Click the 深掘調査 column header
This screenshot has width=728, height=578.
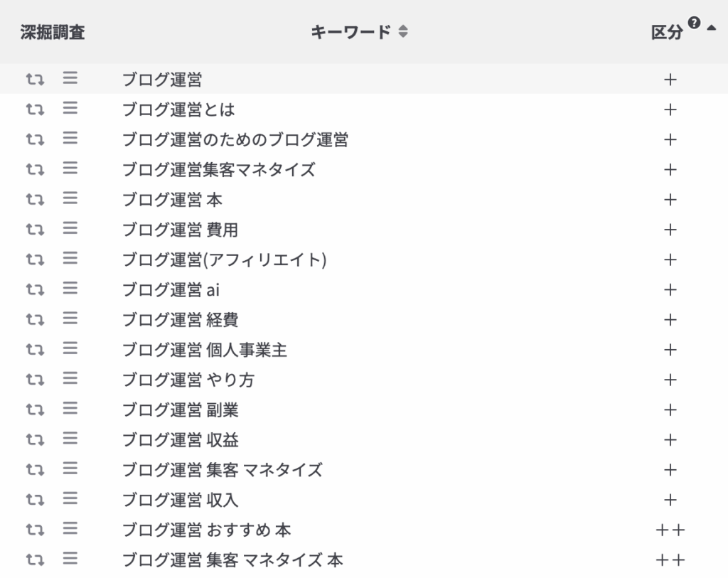pyautogui.click(x=52, y=32)
